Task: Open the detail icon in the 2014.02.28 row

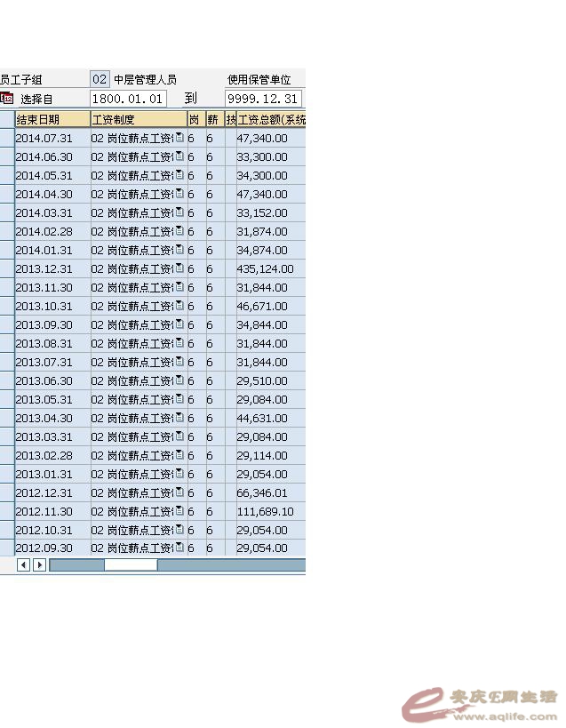Action: tap(179, 231)
